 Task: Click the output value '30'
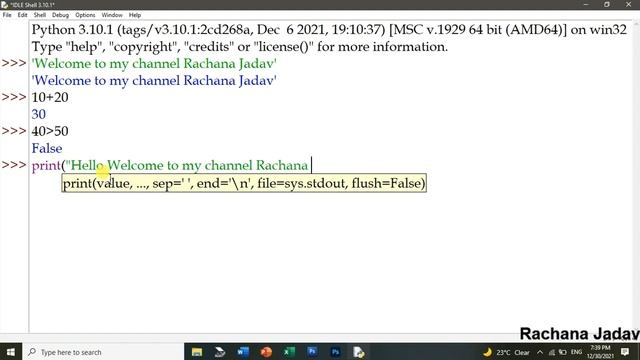(39, 114)
